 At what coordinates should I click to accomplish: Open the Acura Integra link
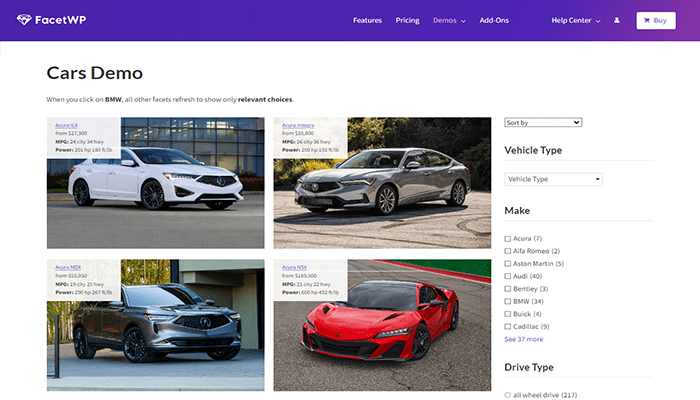[x=298, y=125]
